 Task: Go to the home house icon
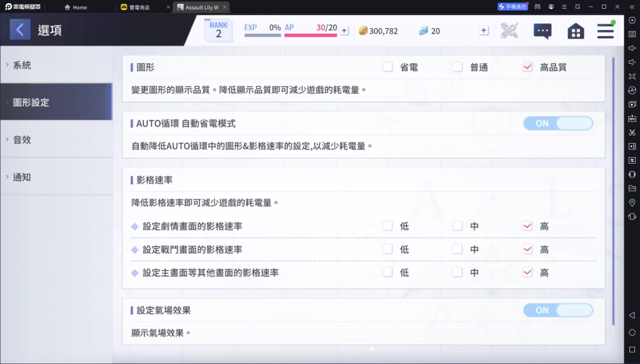(576, 31)
